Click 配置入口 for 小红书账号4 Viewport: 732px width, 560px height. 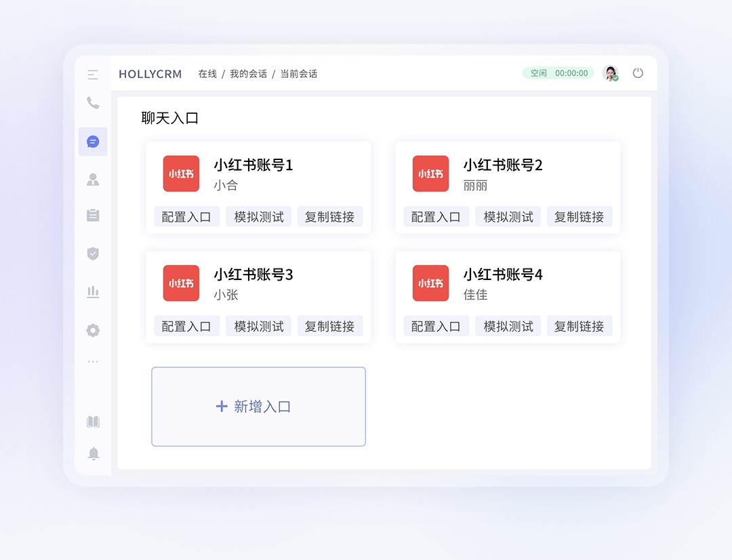[x=436, y=326]
